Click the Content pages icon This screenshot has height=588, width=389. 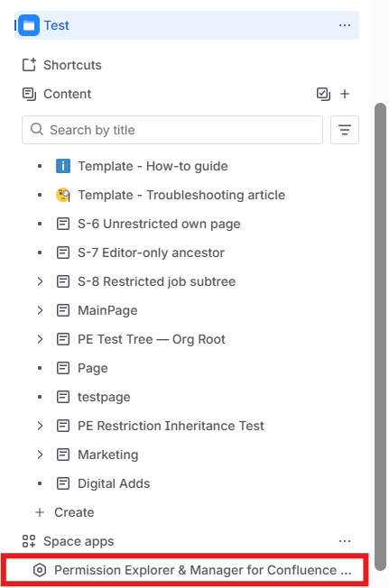click(29, 94)
